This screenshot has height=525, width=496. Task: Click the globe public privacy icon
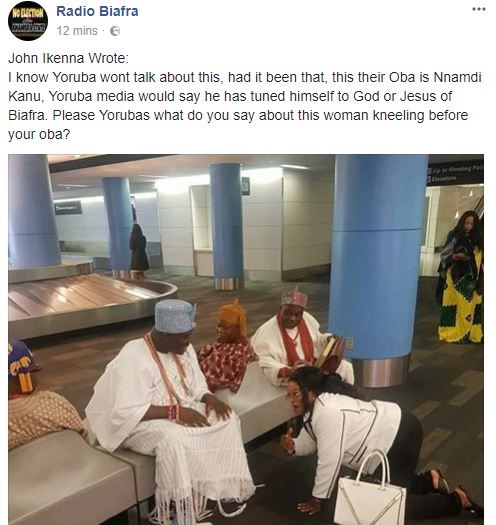pyautogui.click(x=115, y=31)
